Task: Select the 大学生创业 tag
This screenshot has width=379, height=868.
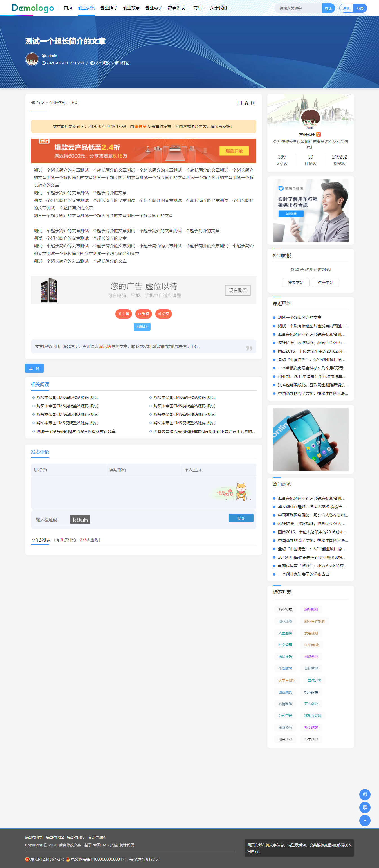Action: (287, 680)
